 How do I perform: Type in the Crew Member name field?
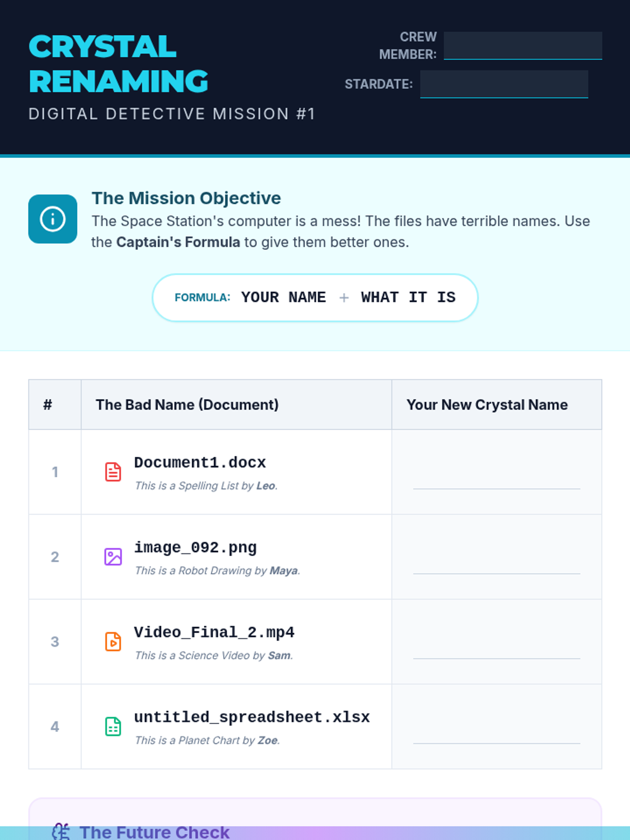[522, 46]
